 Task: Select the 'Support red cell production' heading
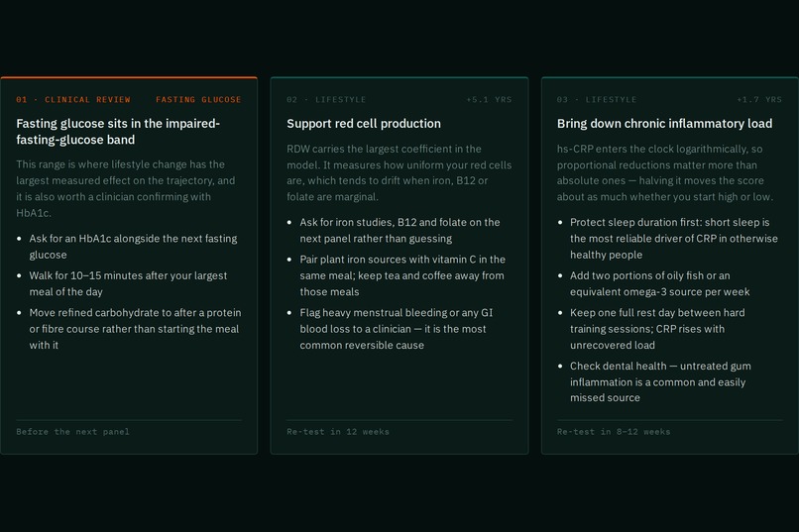coord(364,124)
